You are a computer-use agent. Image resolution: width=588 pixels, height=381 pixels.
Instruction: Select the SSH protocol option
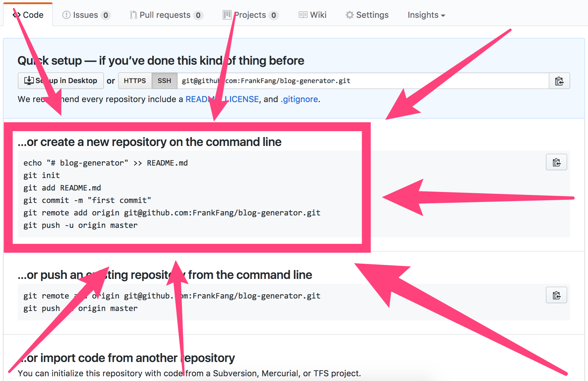pyautogui.click(x=164, y=81)
